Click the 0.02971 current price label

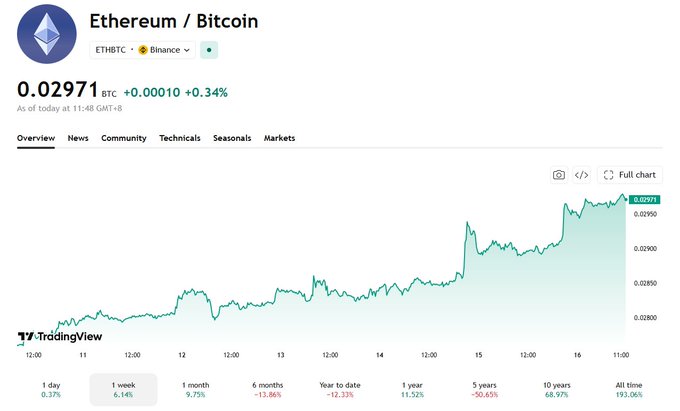[x=645, y=199]
